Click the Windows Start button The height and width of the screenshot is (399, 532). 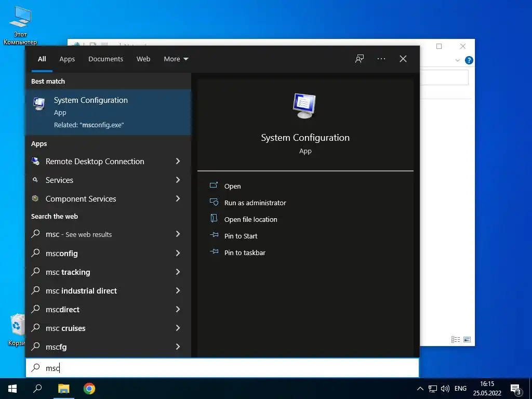pos(12,389)
